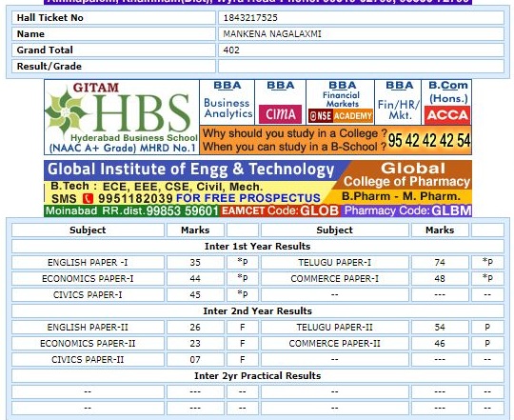Open the BBA Fin/HR/Mkt. tile

398,102
